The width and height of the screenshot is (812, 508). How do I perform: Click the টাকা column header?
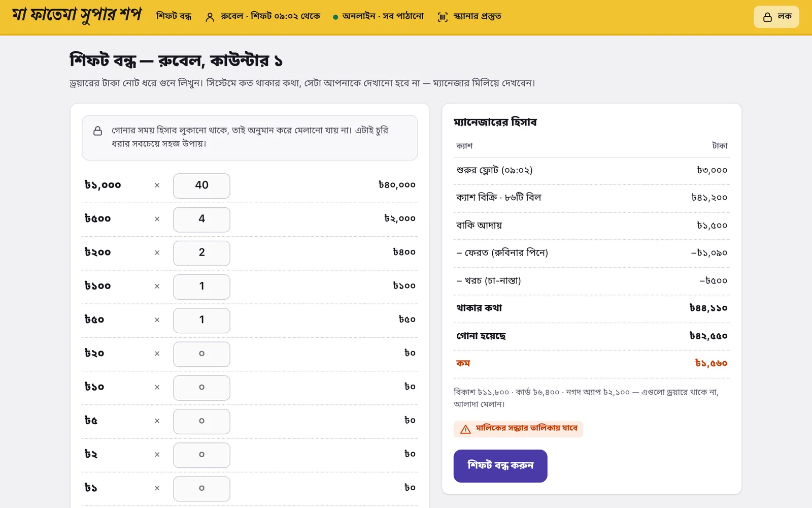click(x=720, y=146)
